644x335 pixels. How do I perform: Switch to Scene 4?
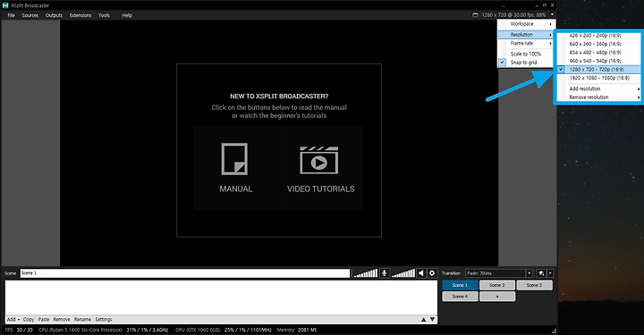460,296
